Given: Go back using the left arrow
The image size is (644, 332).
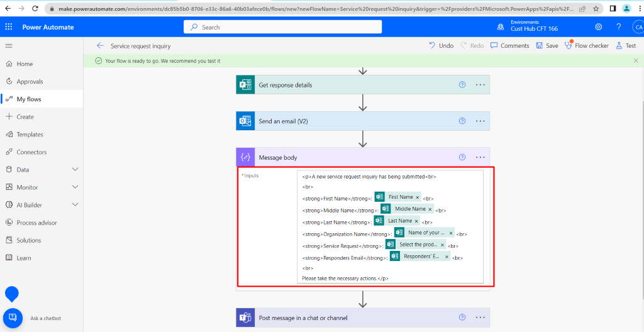Looking at the screenshot, I should [100, 46].
